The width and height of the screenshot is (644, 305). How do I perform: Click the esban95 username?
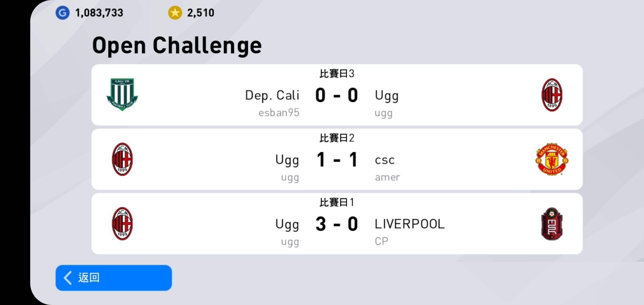(x=279, y=113)
